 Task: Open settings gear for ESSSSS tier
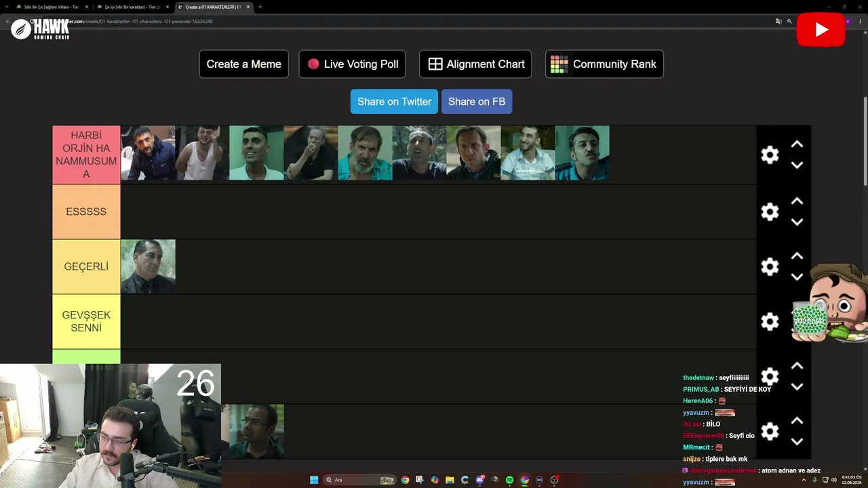[770, 211]
